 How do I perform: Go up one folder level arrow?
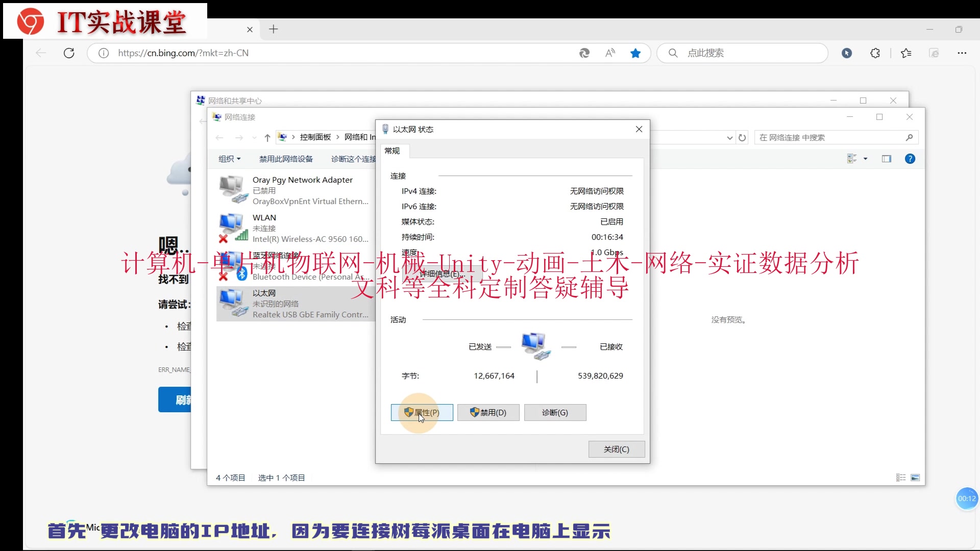pos(267,137)
